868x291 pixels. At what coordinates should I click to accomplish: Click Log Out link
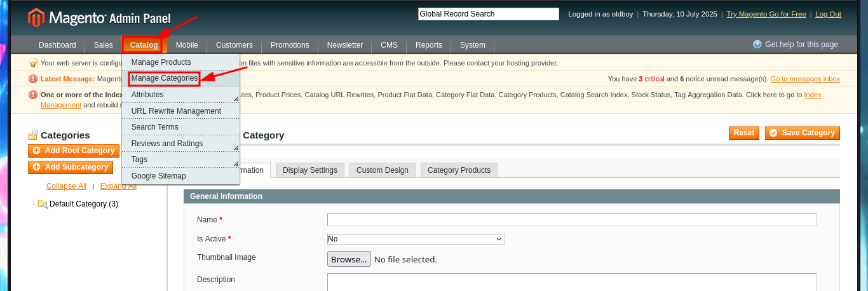(x=828, y=14)
